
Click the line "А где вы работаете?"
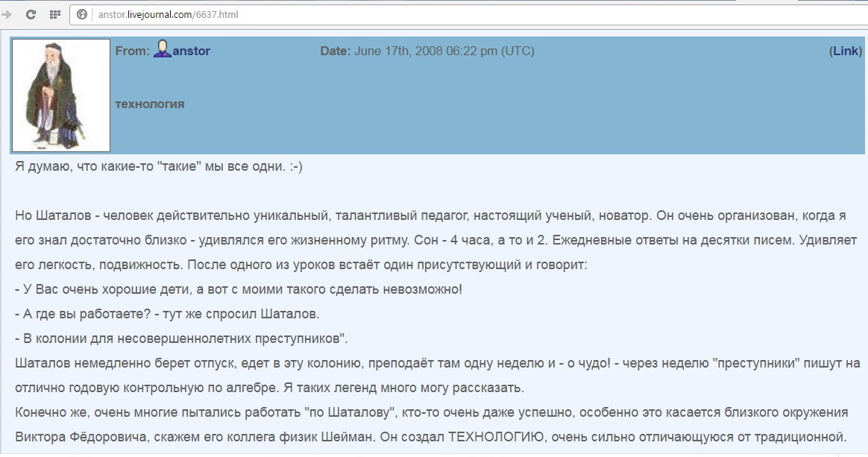tap(167, 313)
